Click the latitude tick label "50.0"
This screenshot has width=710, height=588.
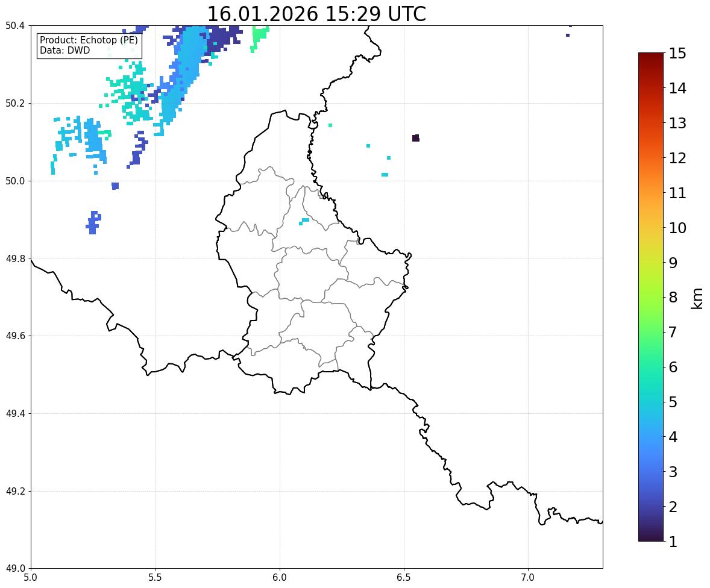pyautogui.click(x=15, y=181)
